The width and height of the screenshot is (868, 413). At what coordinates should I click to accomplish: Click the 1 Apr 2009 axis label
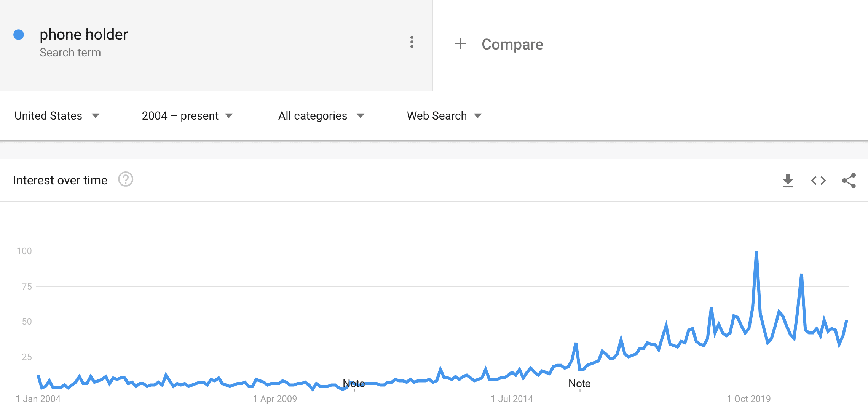point(275,399)
